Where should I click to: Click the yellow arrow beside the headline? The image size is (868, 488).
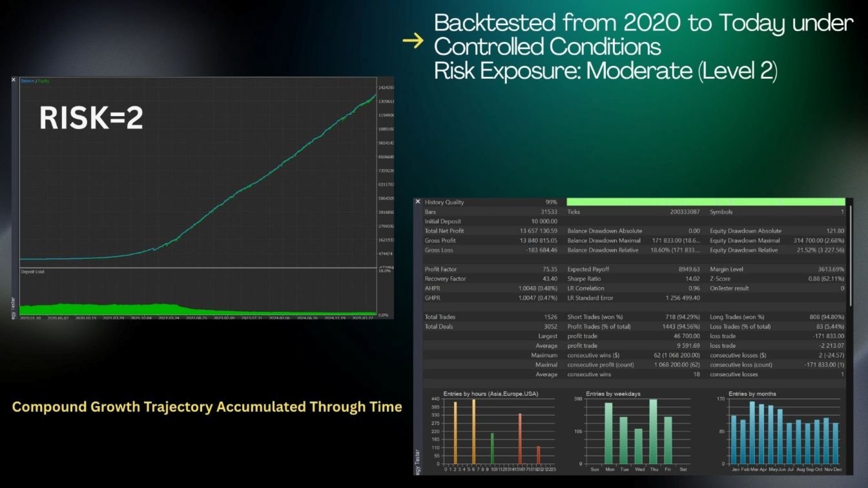pyautogui.click(x=412, y=42)
